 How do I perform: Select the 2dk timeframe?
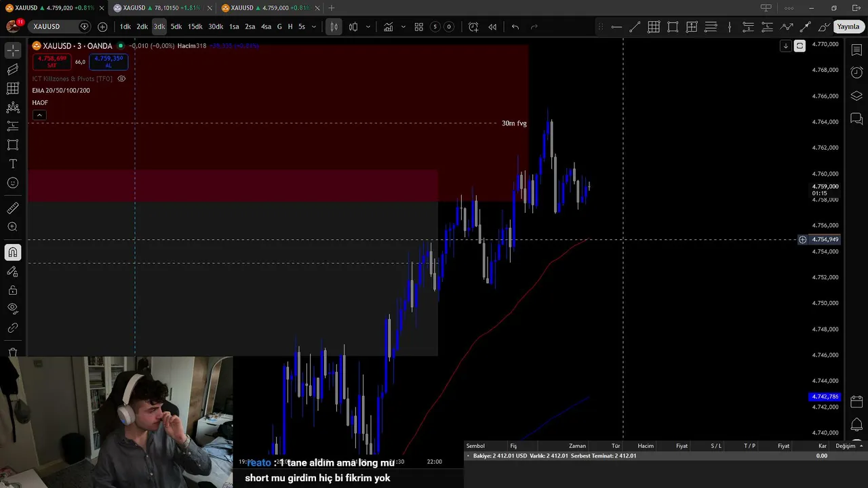142,26
